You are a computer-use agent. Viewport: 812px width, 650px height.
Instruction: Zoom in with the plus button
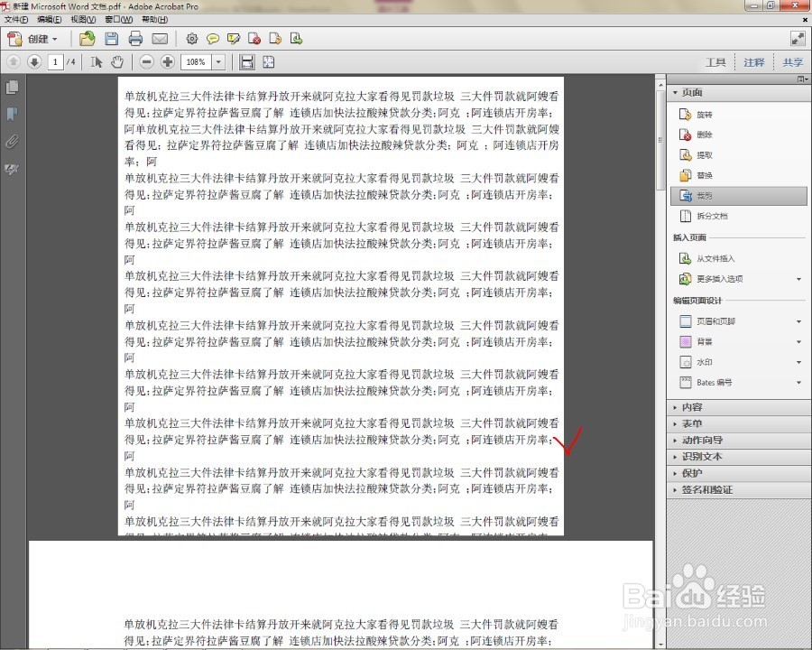[167, 62]
